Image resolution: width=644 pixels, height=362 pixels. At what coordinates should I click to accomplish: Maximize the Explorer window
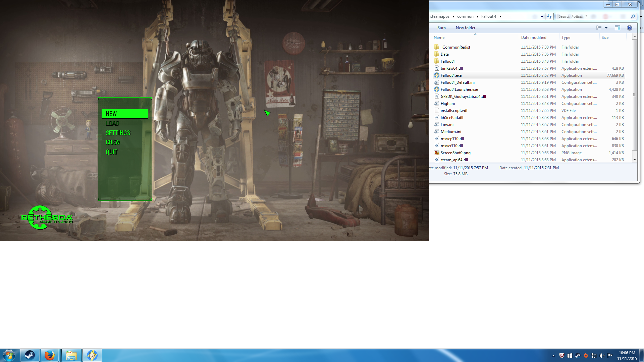pos(617,4)
